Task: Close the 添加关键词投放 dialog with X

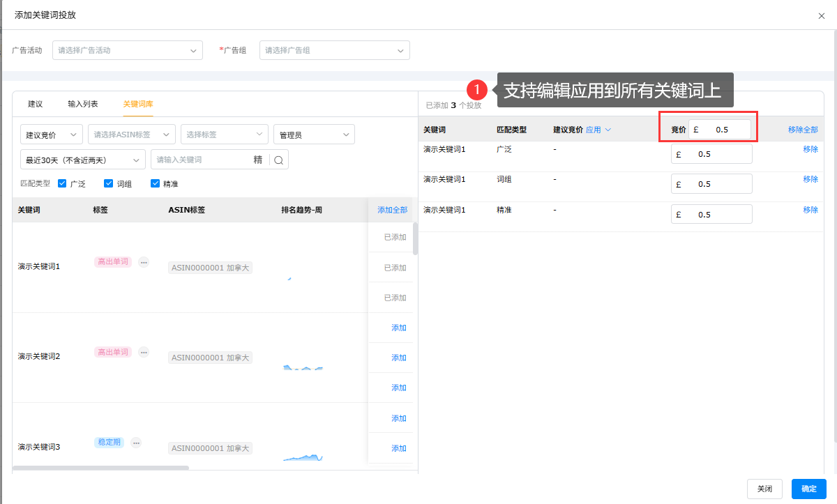Action: point(822,16)
